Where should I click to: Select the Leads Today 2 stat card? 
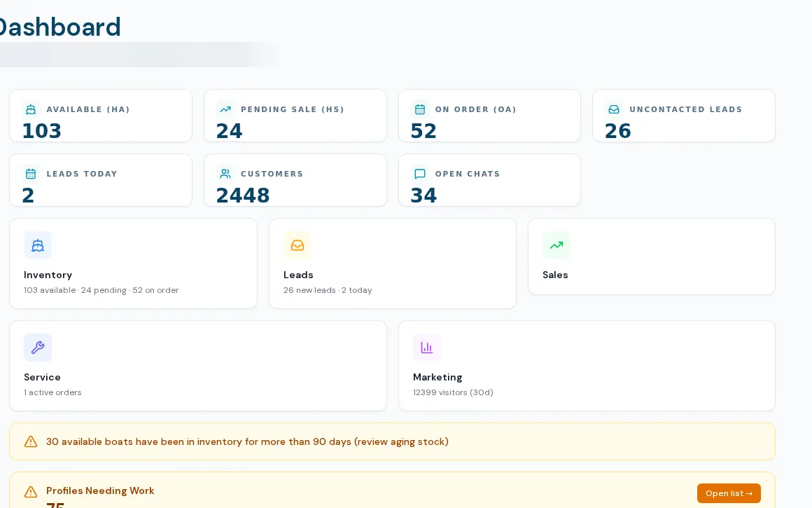[101, 180]
